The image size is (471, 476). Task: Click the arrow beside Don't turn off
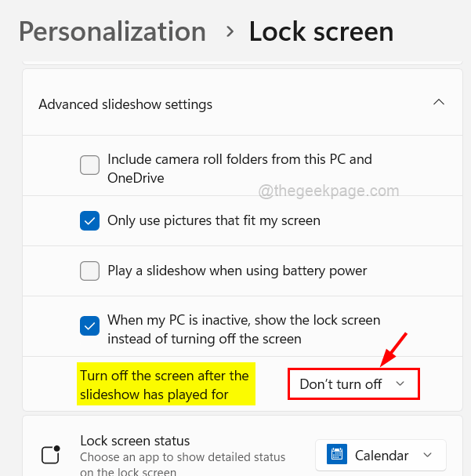400,384
